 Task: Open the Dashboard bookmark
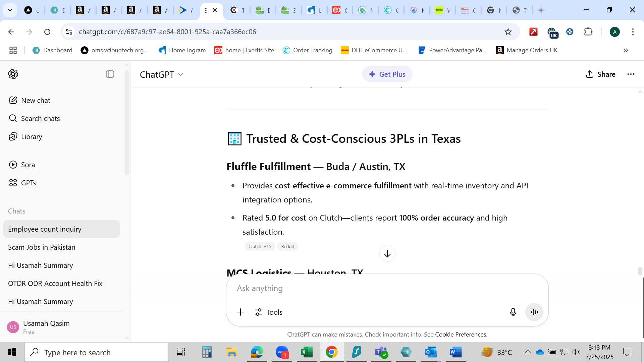point(52,50)
